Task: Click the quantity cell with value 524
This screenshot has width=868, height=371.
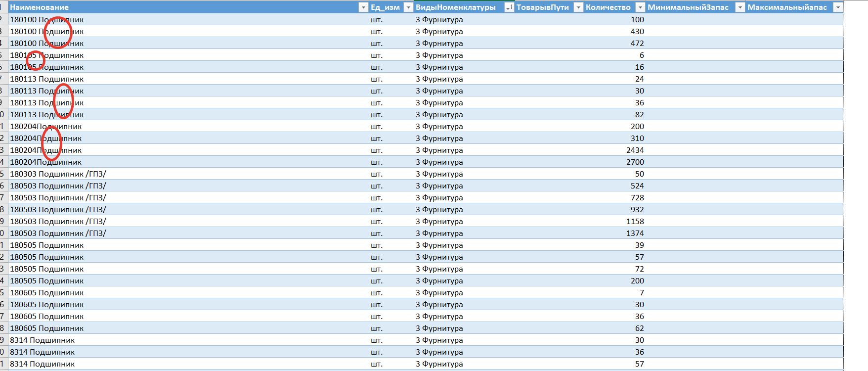Action: (637, 186)
